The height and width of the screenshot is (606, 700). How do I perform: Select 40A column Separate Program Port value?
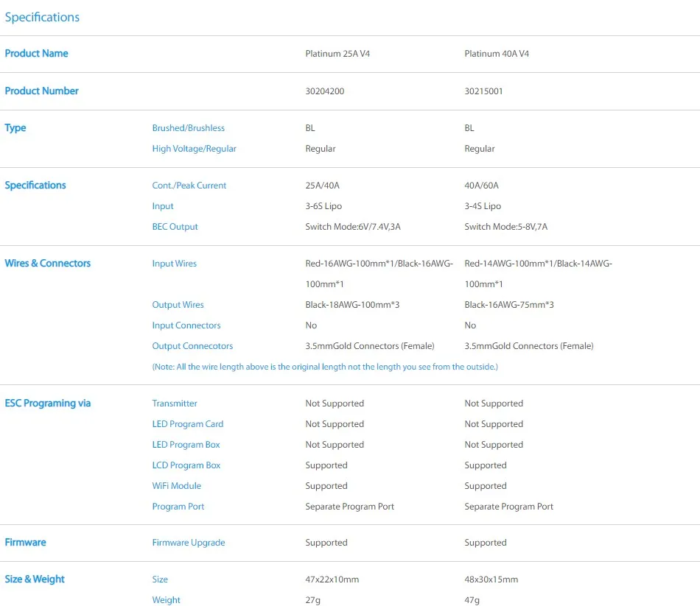pyautogui.click(x=508, y=507)
